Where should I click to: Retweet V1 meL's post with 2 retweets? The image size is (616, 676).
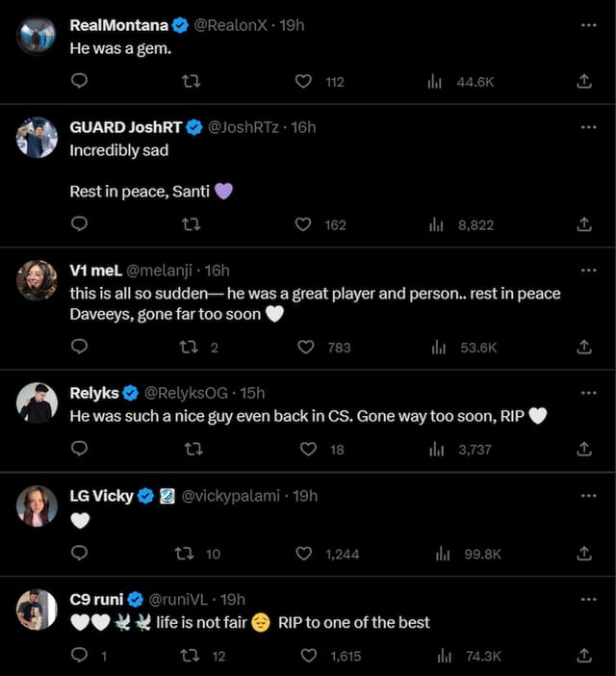191,347
